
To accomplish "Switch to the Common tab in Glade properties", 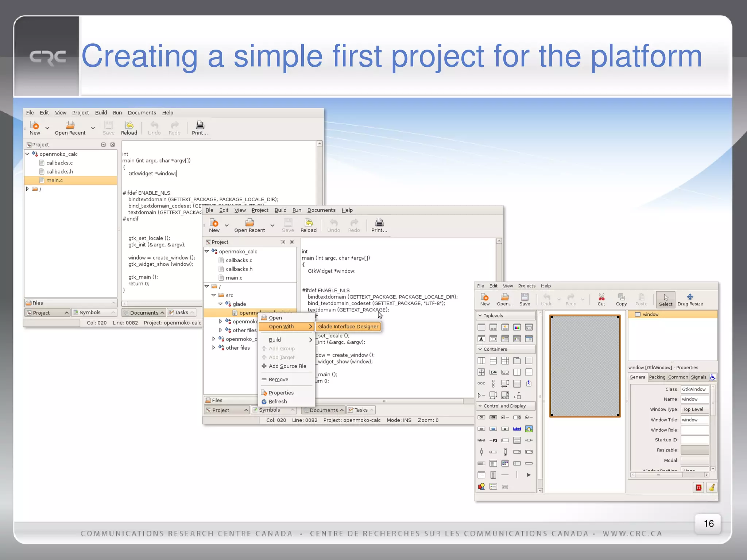I will pos(678,377).
